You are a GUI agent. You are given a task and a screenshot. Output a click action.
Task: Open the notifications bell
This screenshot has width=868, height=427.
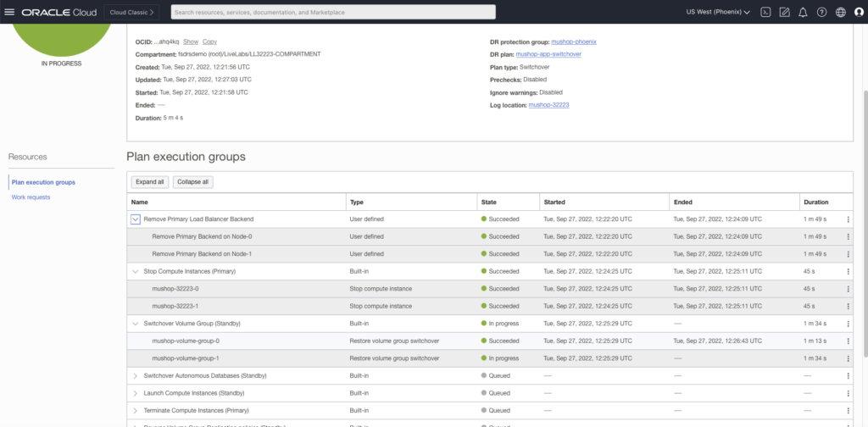[803, 12]
